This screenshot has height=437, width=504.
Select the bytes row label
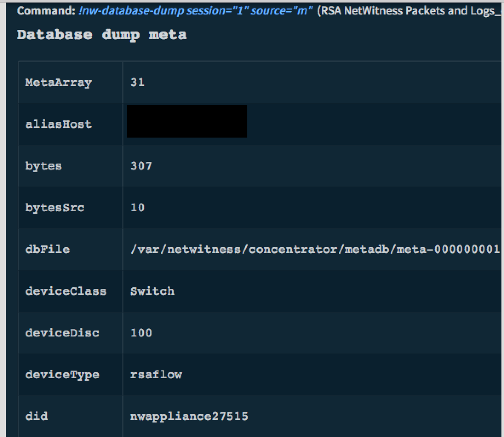click(x=43, y=166)
